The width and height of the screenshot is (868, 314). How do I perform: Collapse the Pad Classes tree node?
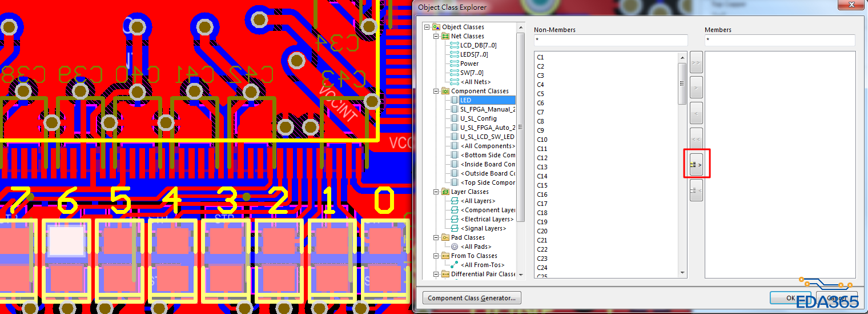(436, 237)
